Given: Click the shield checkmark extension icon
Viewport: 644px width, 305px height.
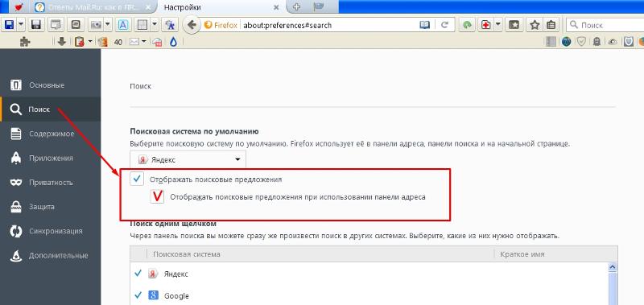Looking at the screenshot, I should [581, 42].
